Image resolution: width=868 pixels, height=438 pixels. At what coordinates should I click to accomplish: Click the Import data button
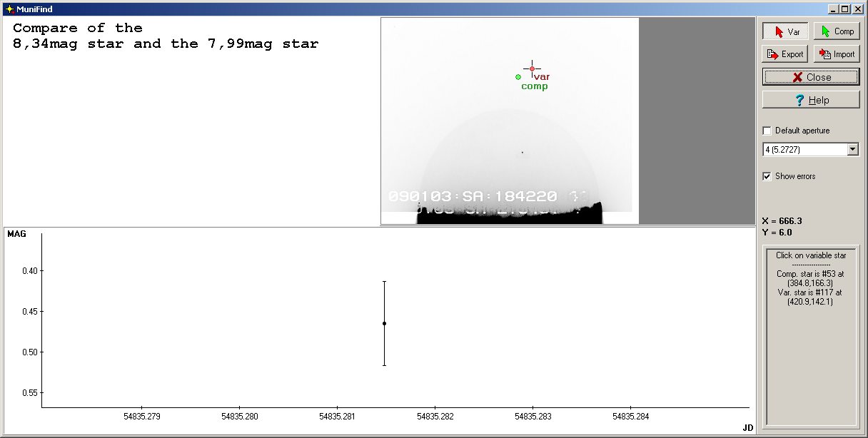[x=837, y=54]
